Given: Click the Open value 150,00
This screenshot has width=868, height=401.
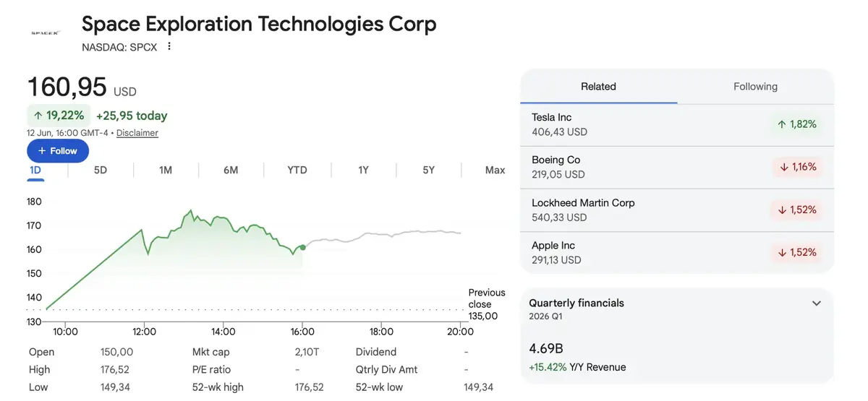Looking at the screenshot, I should pos(116,352).
